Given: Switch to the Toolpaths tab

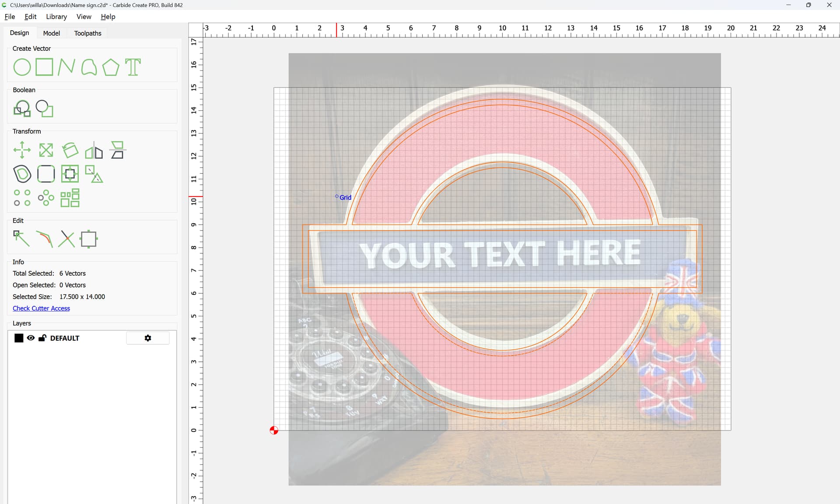Looking at the screenshot, I should (x=87, y=33).
